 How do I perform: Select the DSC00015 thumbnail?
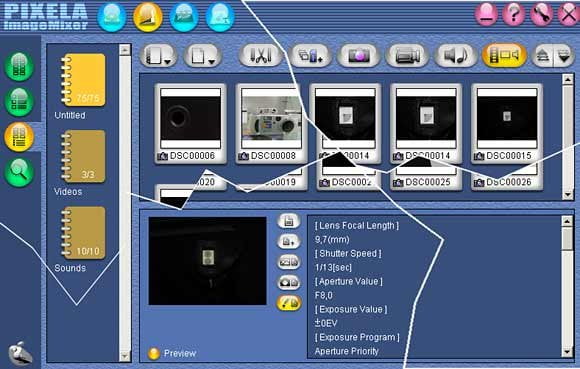pyautogui.click(x=507, y=123)
